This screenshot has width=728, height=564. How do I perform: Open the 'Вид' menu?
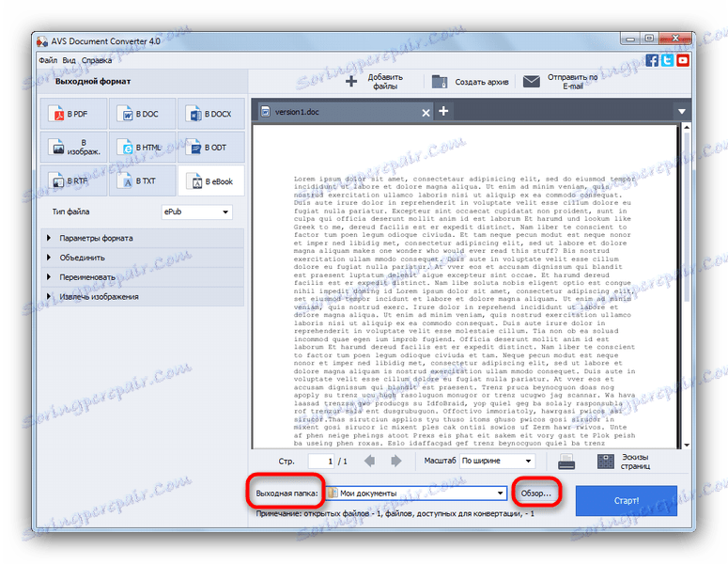pos(69,60)
